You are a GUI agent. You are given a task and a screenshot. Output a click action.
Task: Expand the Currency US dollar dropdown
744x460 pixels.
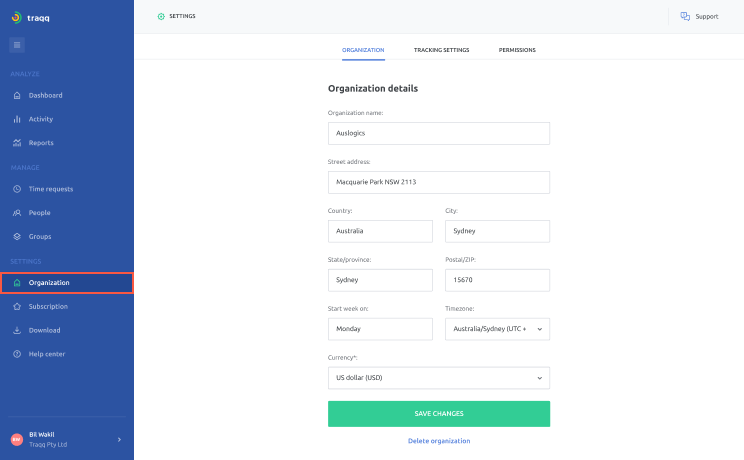[x=439, y=378]
